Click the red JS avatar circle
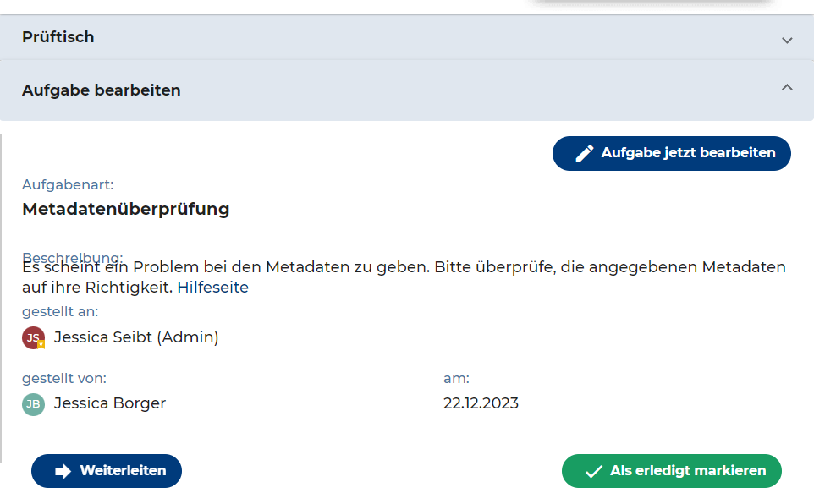This screenshot has height=504, width=814. pos(32,337)
